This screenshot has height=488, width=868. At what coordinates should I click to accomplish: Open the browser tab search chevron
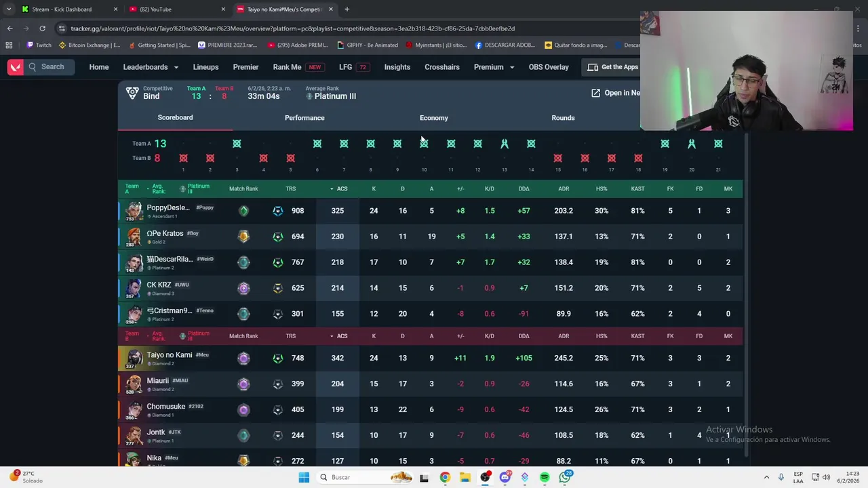click(x=8, y=9)
